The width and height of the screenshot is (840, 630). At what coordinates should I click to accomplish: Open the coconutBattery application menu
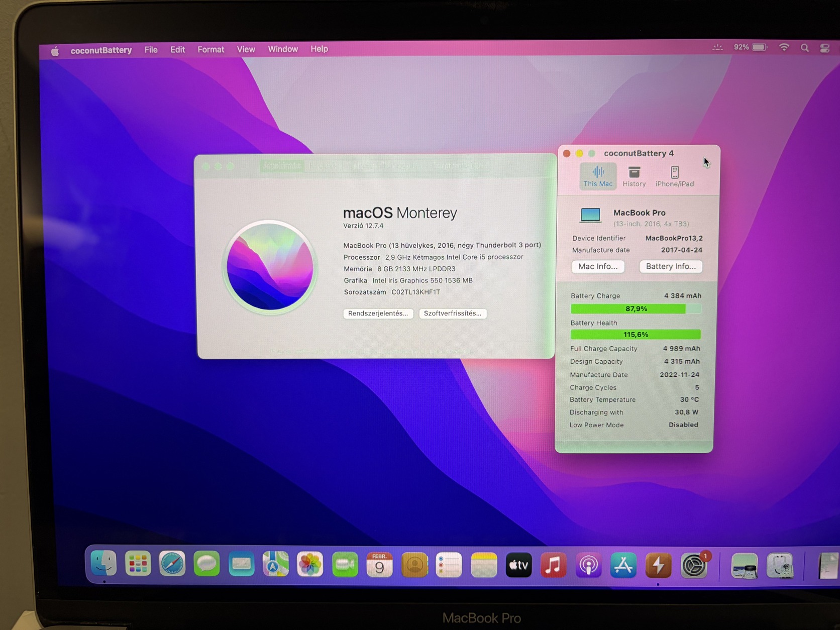click(101, 50)
